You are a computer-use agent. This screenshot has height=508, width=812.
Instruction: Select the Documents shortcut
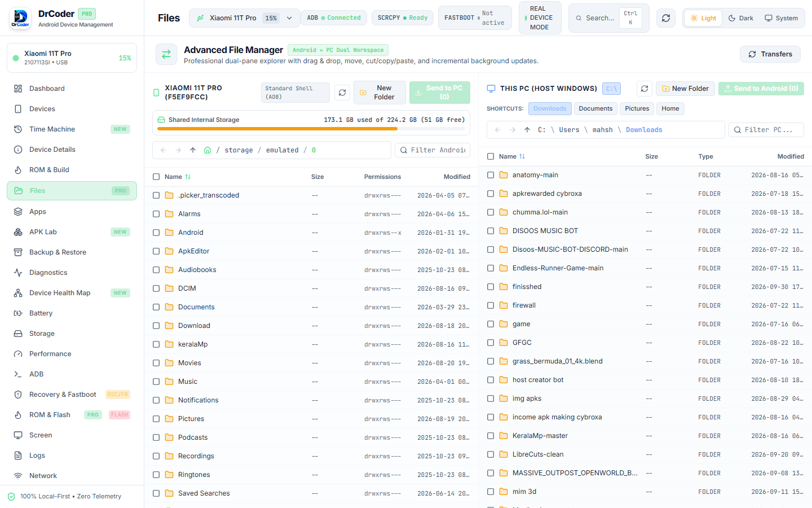(x=595, y=108)
